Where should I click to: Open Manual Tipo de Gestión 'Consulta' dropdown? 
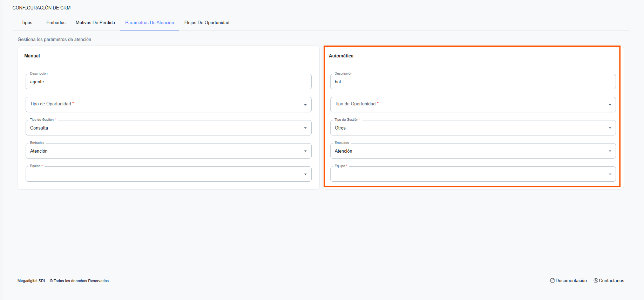tap(168, 128)
